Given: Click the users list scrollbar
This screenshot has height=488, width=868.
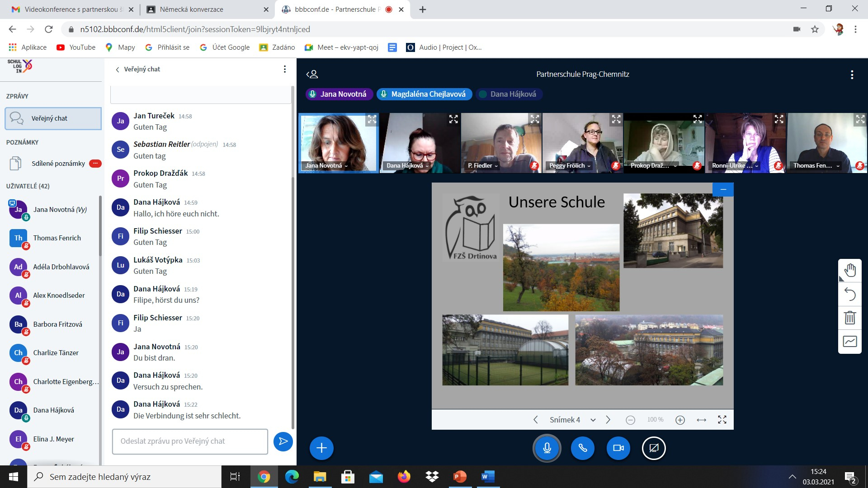Looking at the screenshot, I should click(100, 226).
